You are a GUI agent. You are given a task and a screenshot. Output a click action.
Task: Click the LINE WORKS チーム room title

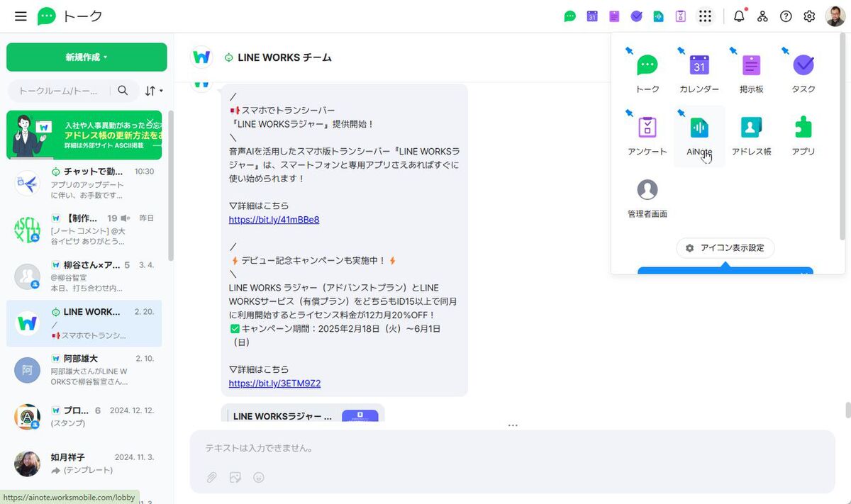[x=284, y=57]
